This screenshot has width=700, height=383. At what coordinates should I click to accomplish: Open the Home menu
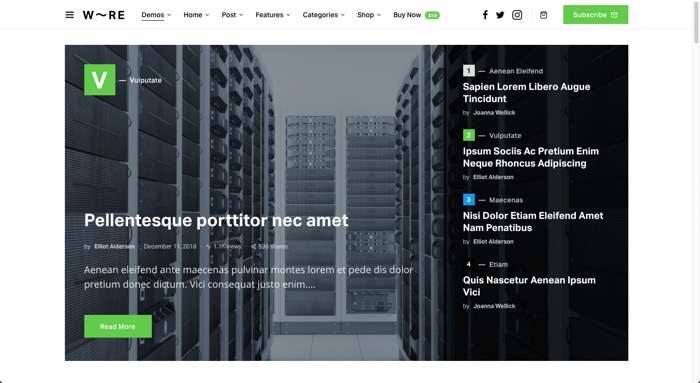pos(196,15)
